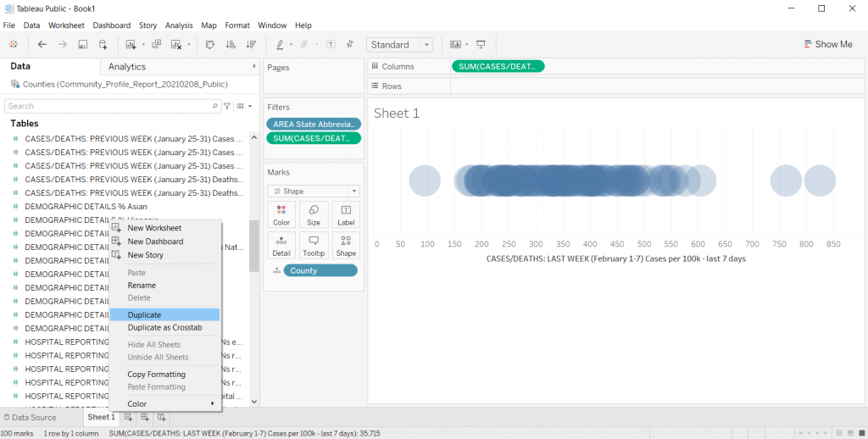Open the Label mark card
Screen dimensions: 868x439
click(346, 215)
